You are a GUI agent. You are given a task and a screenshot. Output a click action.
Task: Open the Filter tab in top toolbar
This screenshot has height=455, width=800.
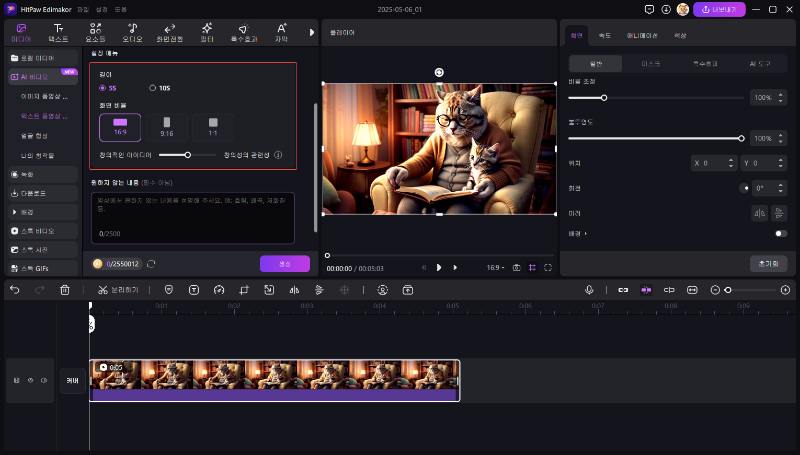[x=206, y=31]
